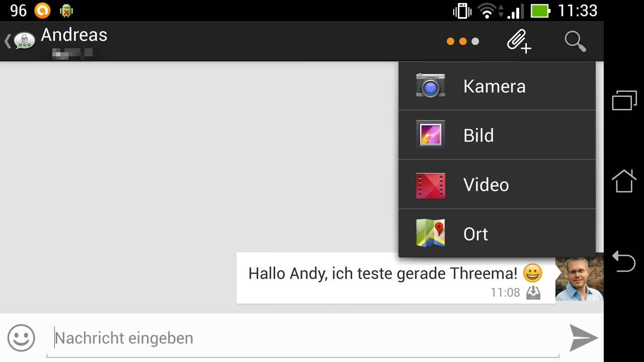Open Andreas contact name in header
This screenshot has height=362, width=644.
click(x=74, y=35)
